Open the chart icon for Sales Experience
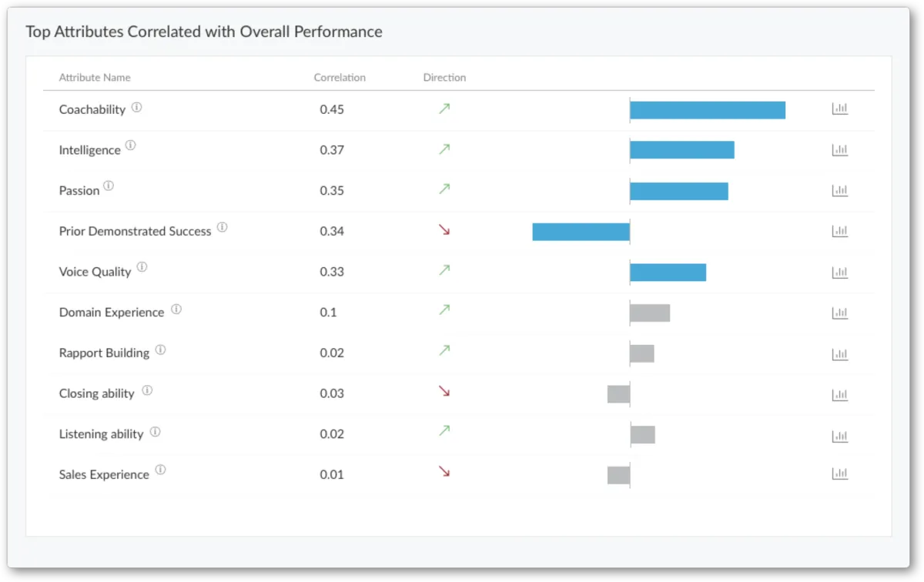 839,474
